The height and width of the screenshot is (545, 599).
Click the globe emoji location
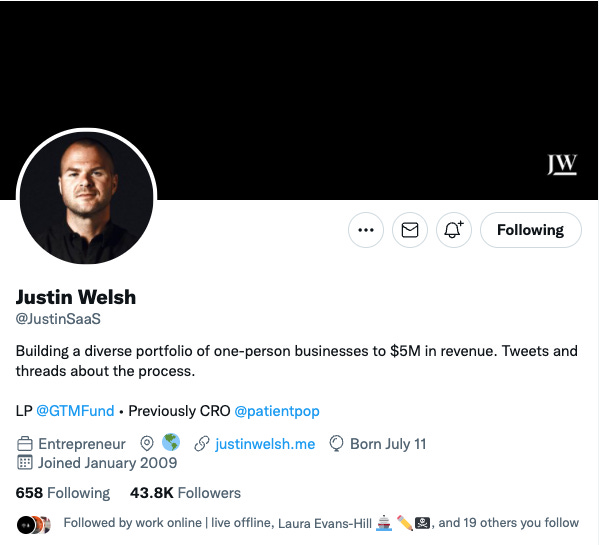pos(171,442)
